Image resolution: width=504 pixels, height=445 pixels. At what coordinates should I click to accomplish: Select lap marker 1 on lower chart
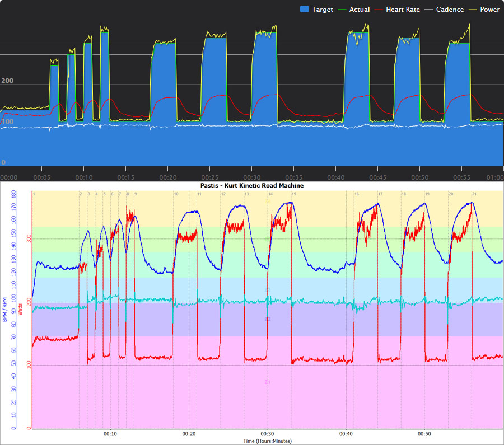pos(34,194)
